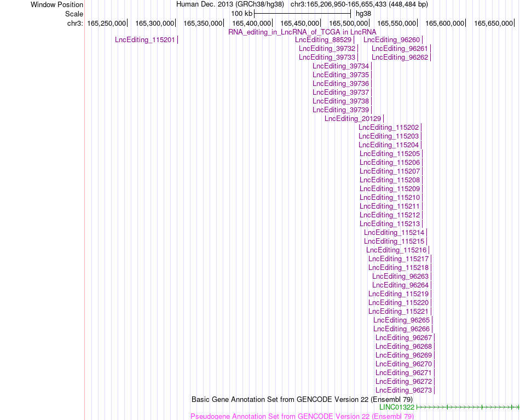The width and height of the screenshot is (520, 420).
Task: Select the LncEditing_88529 item
Action: pyautogui.click(x=323, y=40)
